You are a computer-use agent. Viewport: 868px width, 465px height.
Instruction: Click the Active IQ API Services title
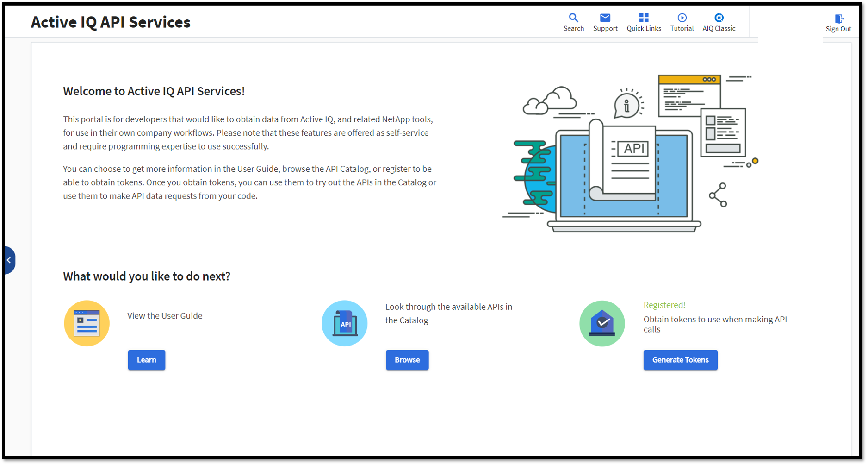click(111, 22)
